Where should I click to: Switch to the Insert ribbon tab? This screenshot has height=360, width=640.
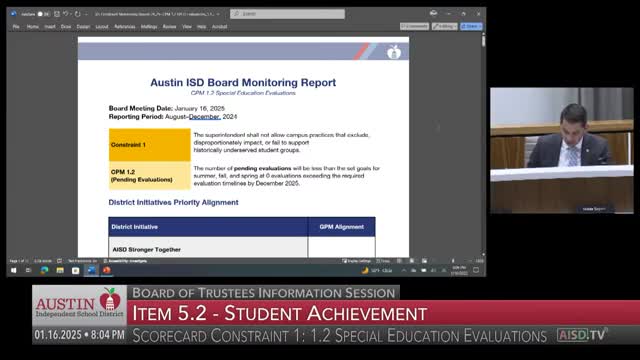tap(50, 27)
